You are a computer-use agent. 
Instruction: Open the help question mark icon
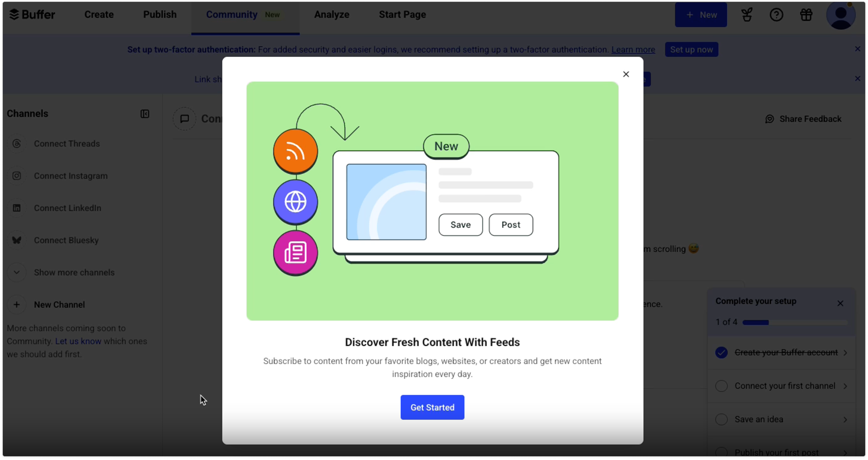click(x=776, y=15)
